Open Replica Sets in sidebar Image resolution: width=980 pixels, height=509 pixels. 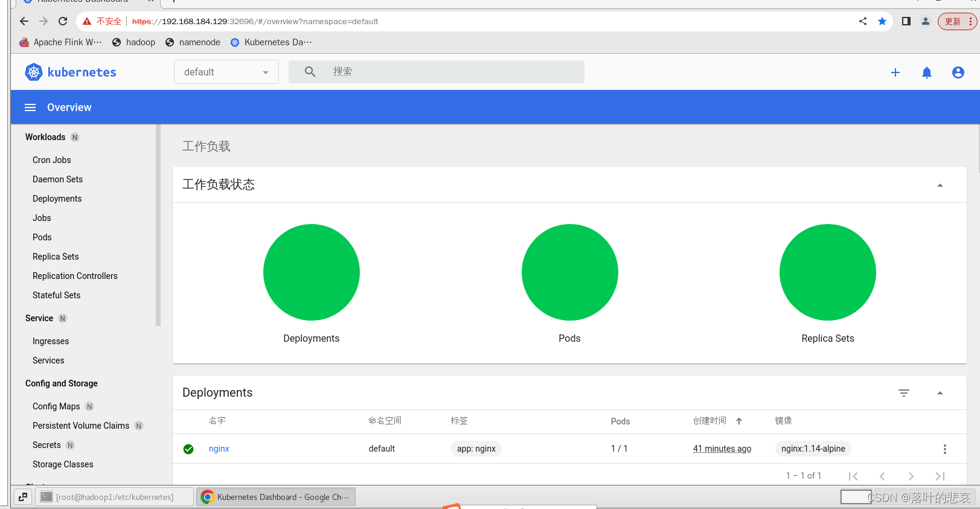pos(56,257)
